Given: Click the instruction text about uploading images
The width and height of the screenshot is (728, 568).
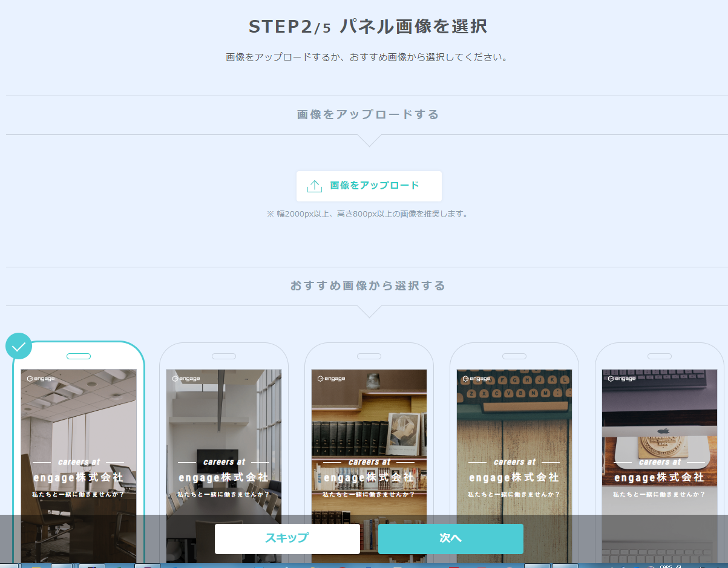Looking at the screenshot, I should click(367, 57).
